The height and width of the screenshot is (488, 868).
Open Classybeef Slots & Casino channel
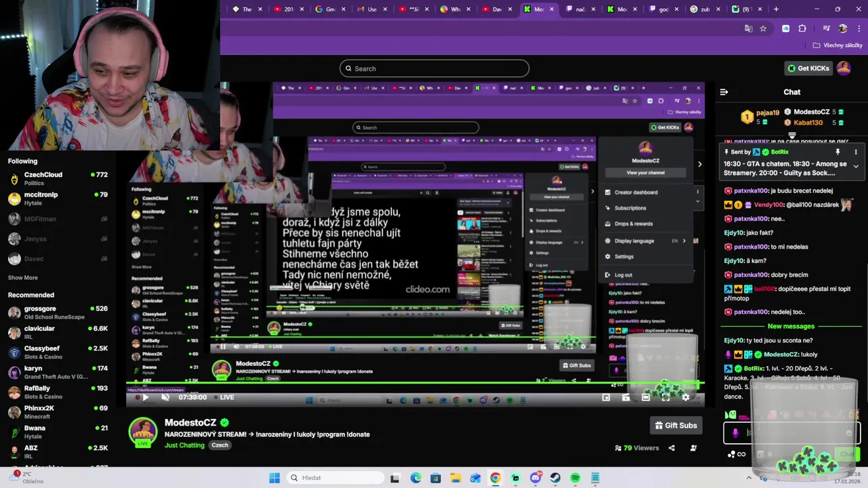[x=58, y=352]
